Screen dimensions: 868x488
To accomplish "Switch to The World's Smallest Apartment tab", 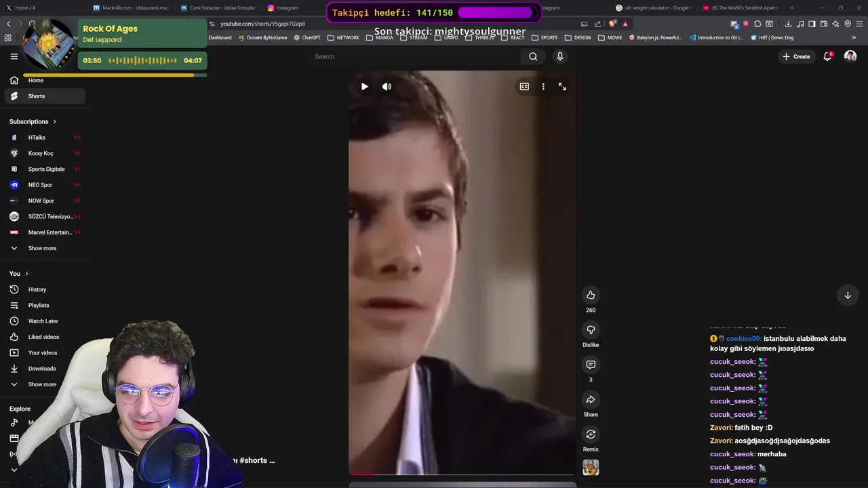I will coord(741,8).
